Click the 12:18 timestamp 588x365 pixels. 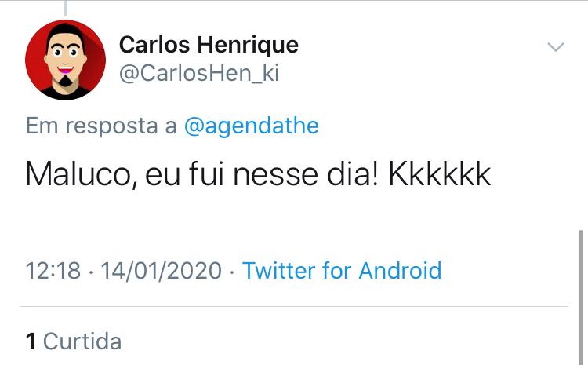[53, 271]
